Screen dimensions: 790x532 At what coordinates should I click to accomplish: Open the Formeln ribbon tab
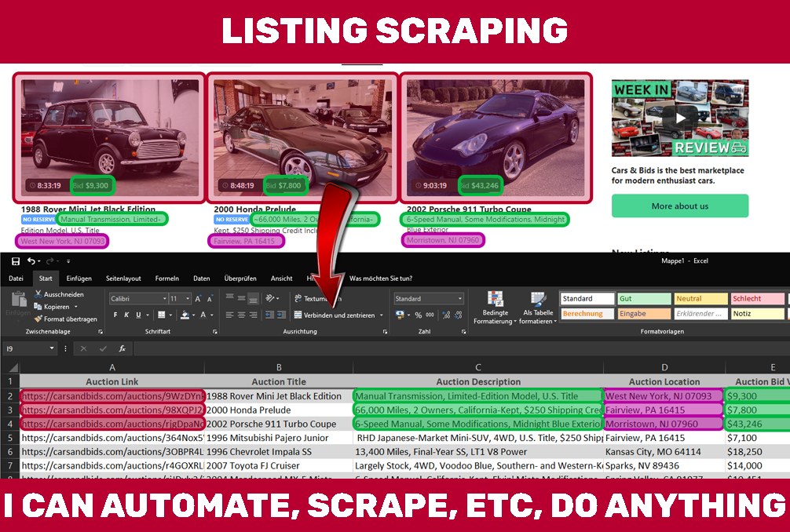[167, 278]
